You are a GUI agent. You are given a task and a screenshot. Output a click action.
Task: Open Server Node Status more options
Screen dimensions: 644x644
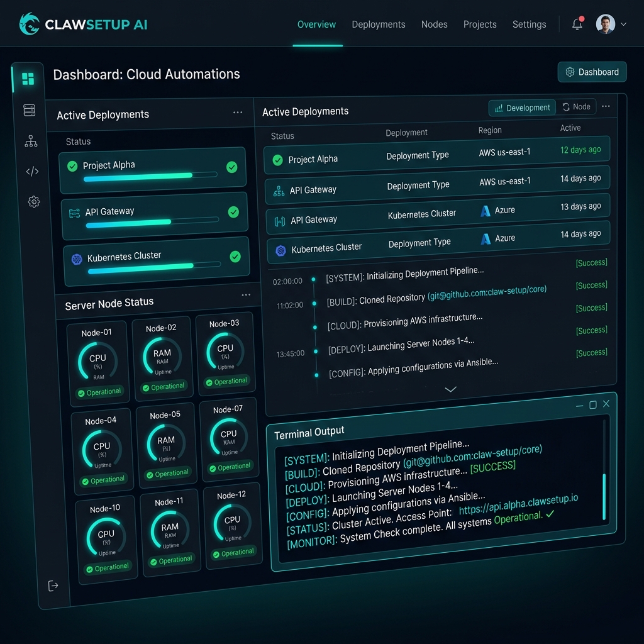point(246,294)
